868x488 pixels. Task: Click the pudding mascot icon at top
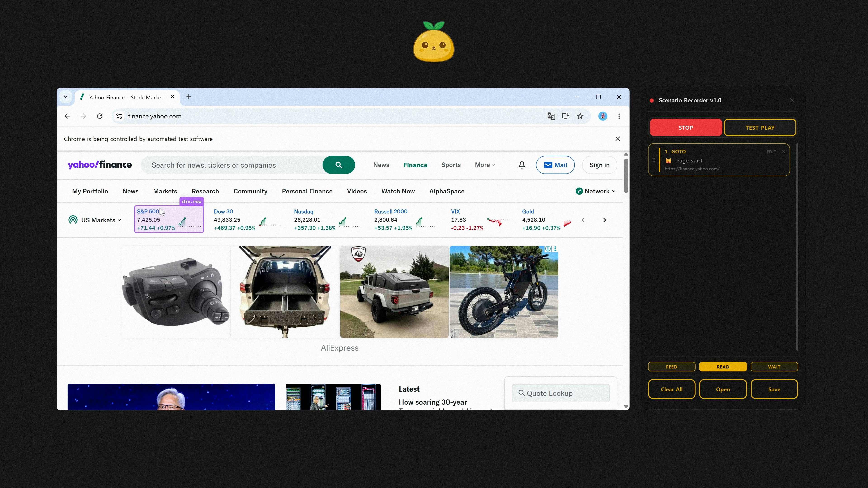coord(434,42)
